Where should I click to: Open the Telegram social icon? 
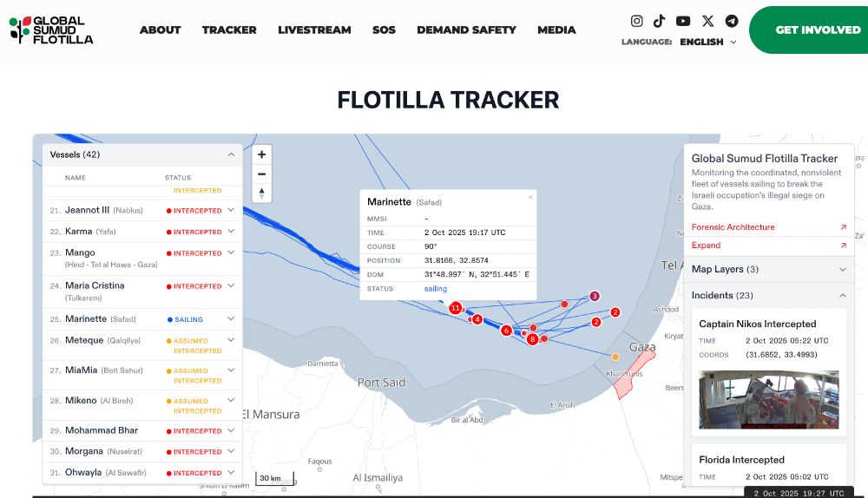pos(732,21)
